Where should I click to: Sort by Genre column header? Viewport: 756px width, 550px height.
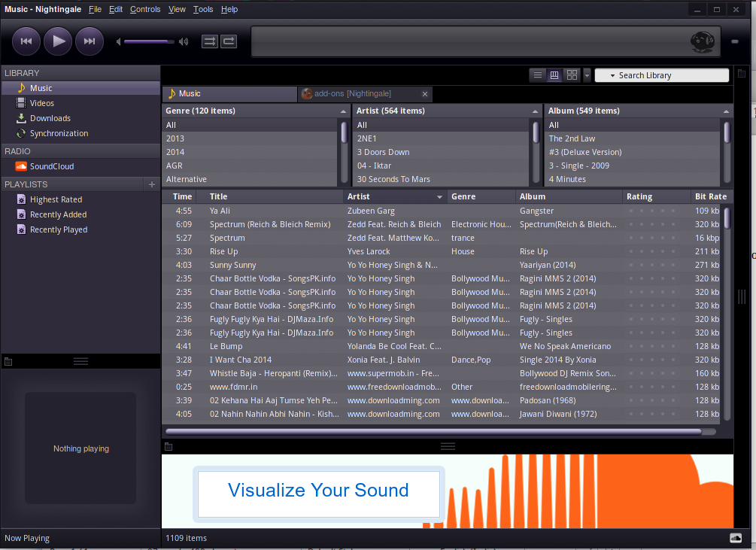pyautogui.click(x=481, y=196)
